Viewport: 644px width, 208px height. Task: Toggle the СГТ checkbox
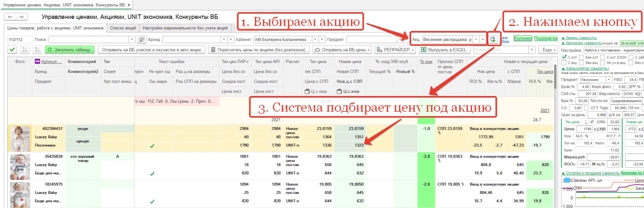(x=586, y=108)
